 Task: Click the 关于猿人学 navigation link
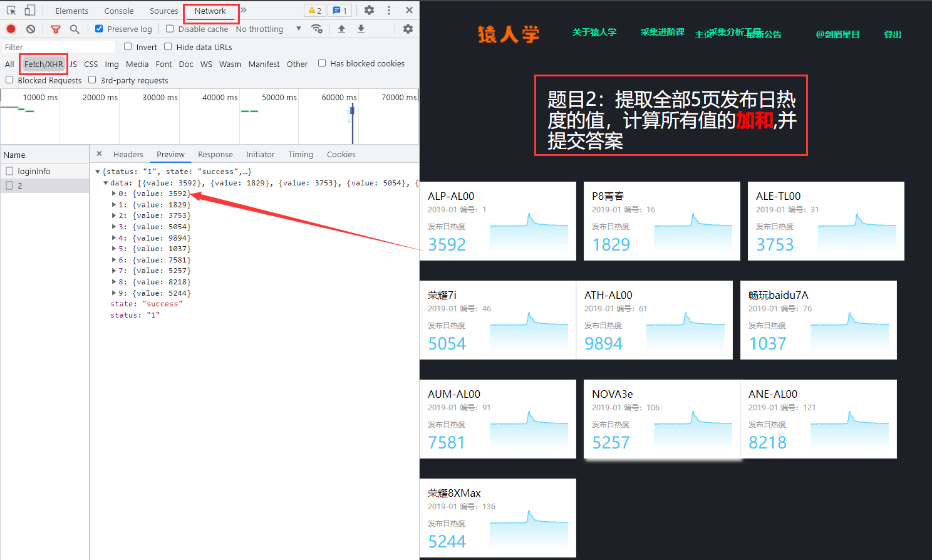594,32
